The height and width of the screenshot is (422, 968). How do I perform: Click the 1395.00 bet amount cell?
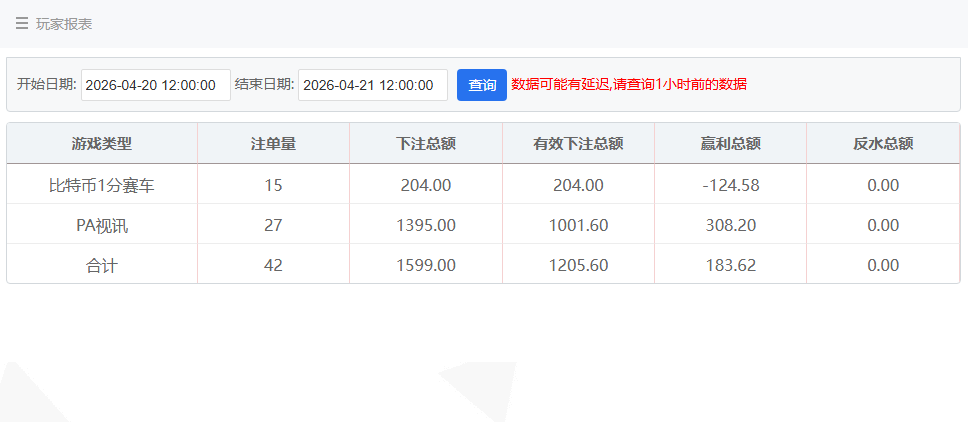tap(426, 225)
